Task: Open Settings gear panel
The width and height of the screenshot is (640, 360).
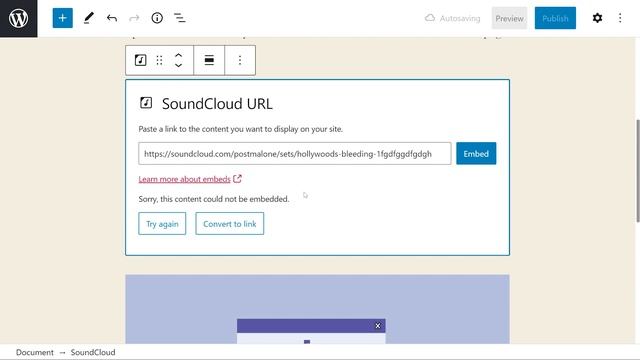Action: click(597, 18)
